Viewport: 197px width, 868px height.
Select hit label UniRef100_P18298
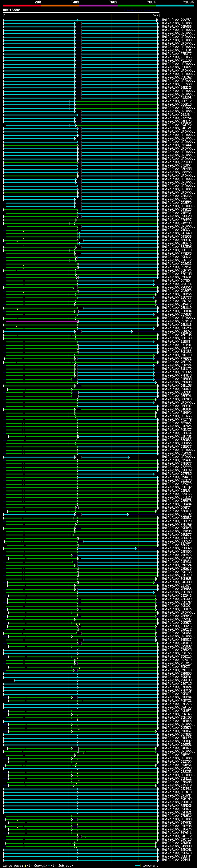coord(177,98)
